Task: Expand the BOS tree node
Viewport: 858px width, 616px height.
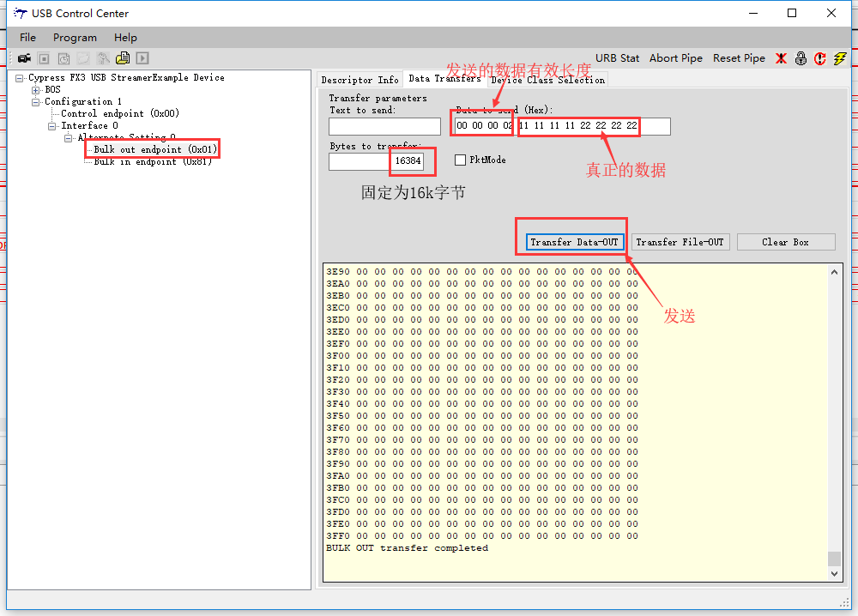Action: pos(36,90)
